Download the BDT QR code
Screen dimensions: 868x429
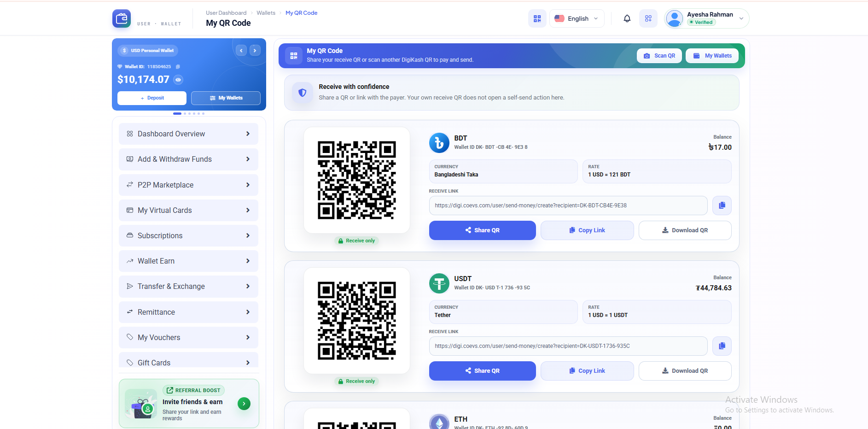(x=685, y=230)
